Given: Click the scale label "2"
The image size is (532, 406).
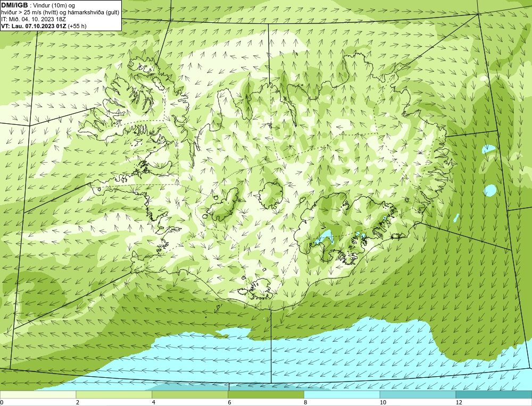Looking at the screenshot, I should [x=78, y=402].
